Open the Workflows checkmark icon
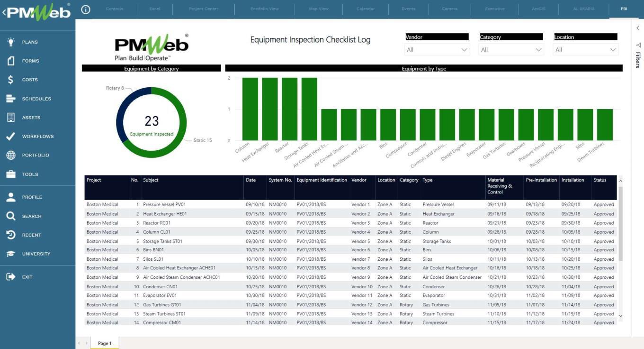644x349 pixels. 11,137
